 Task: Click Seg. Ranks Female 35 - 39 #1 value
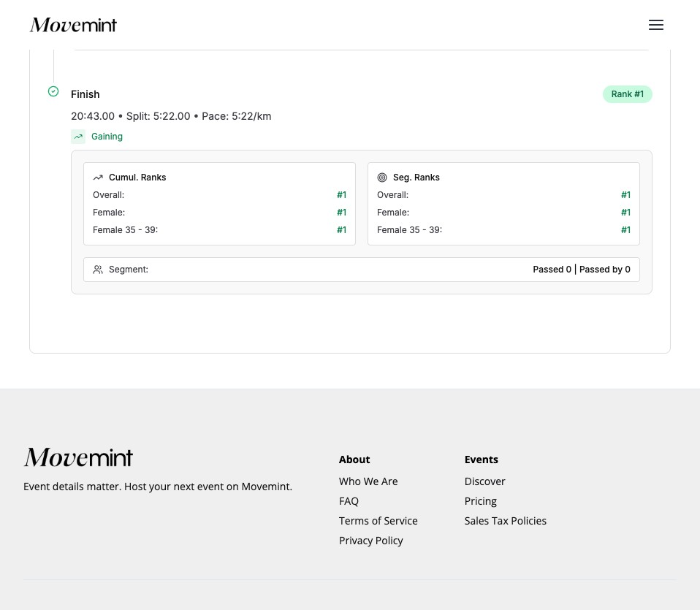pyautogui.click(x=625, y=230)
